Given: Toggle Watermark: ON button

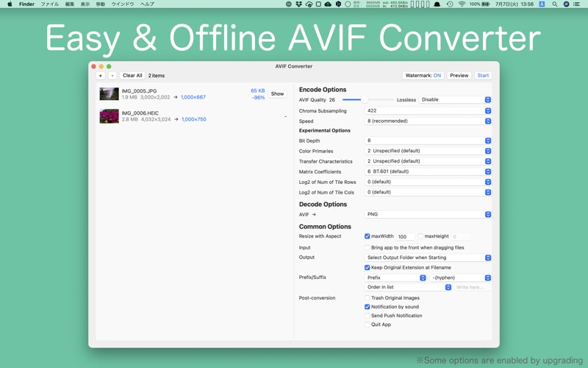Looking at the screenshot, I should coord(423,76).
